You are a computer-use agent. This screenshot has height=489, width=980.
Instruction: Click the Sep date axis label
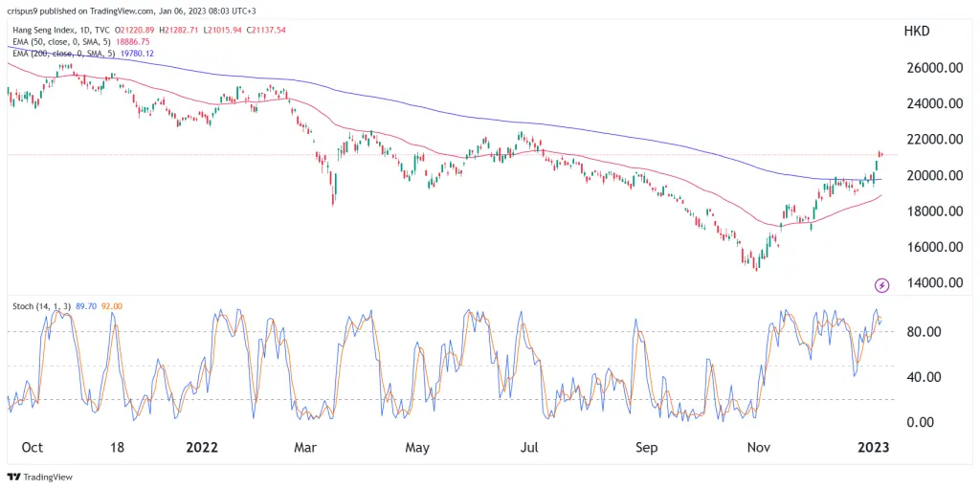[647, 448]
